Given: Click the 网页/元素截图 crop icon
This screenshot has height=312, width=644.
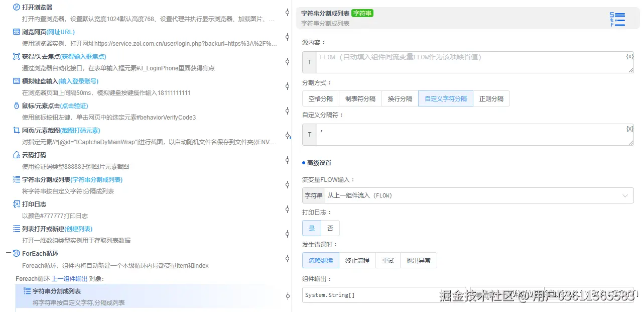Looking at the screenshot, I should [17, 130].
